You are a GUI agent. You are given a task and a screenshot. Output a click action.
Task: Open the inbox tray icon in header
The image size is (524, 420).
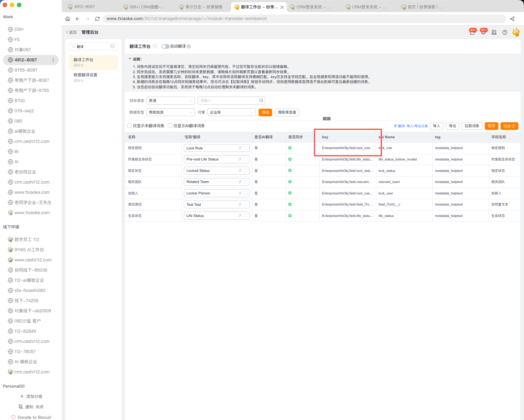pyautogui.click(x=494, y=32)
